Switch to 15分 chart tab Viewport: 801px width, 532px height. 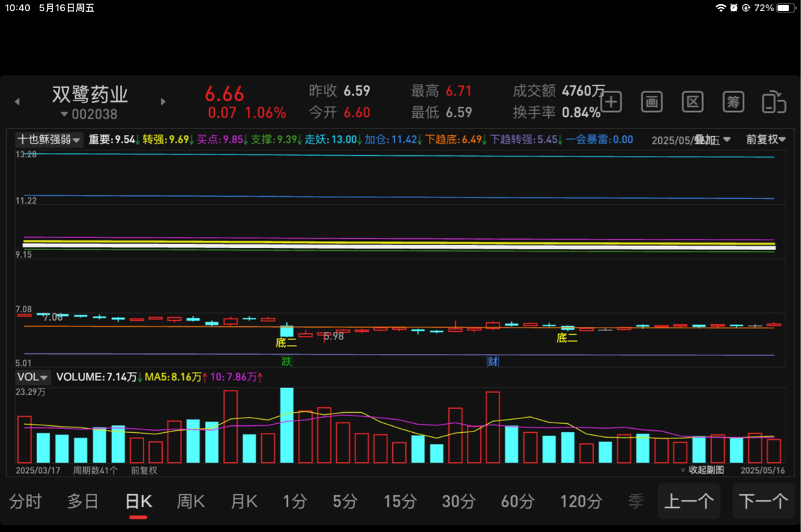400,502
